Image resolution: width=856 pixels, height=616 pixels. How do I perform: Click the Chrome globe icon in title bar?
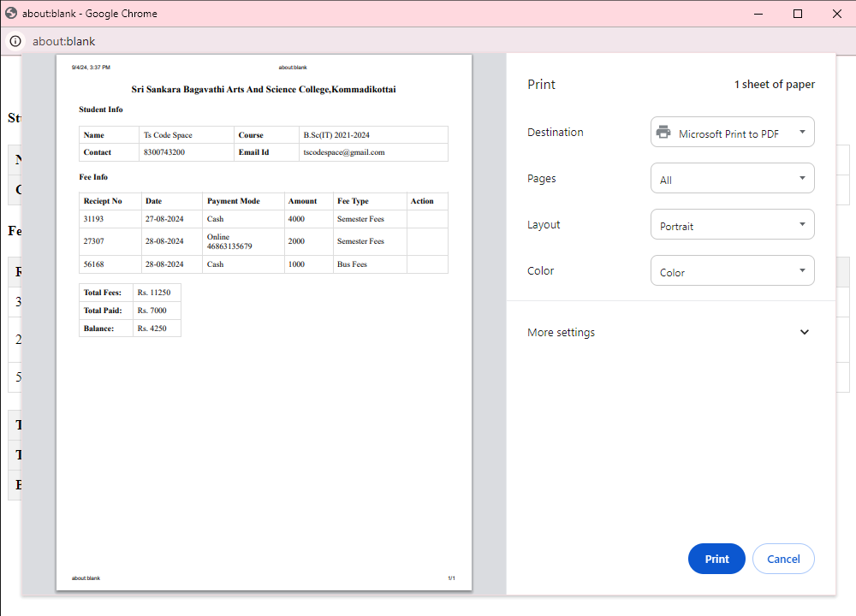coord(12,14)
